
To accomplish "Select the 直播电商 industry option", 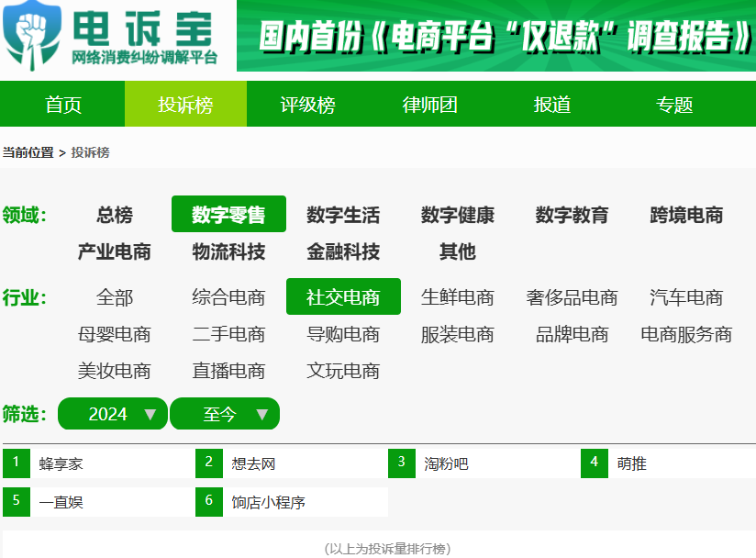I will click(228, 371).
